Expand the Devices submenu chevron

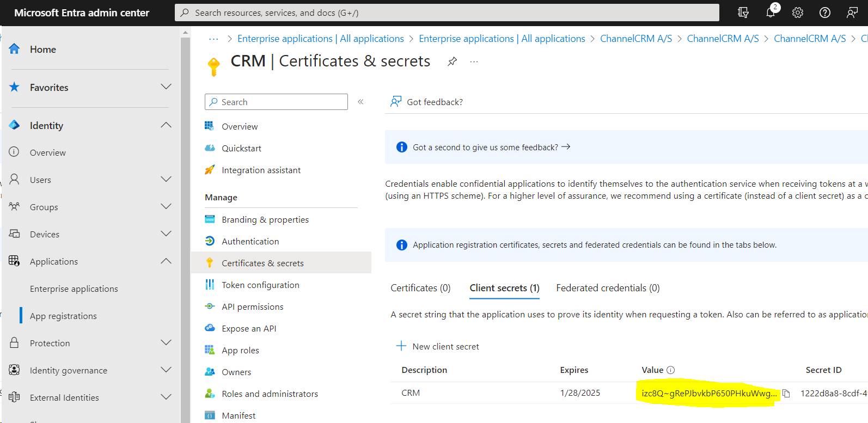click(x=166, y=234)
